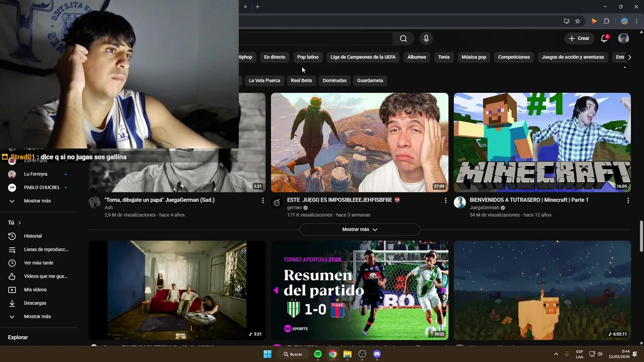Open options menu for ESTE JUEGO ES IMPOSIBLE video
The height and width of the screenshot is (362, 644).
coord(445,201)
